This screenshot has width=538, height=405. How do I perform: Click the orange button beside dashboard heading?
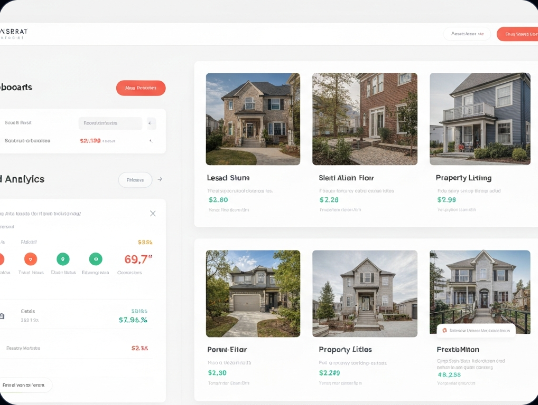tap(141, 88)
